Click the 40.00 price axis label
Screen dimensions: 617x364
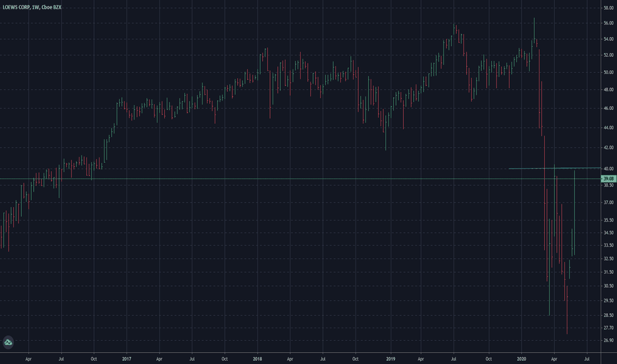click(x=608, y=169)
